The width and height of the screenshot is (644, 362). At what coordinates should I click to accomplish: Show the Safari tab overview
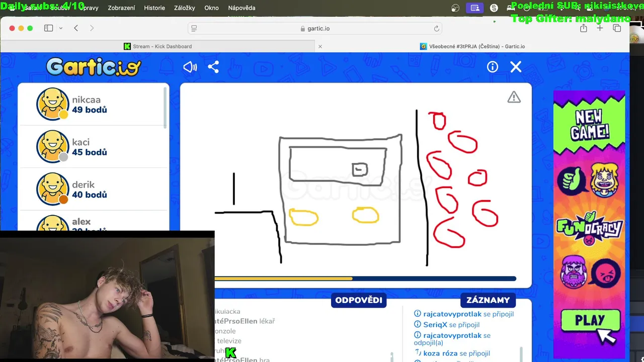617,28
